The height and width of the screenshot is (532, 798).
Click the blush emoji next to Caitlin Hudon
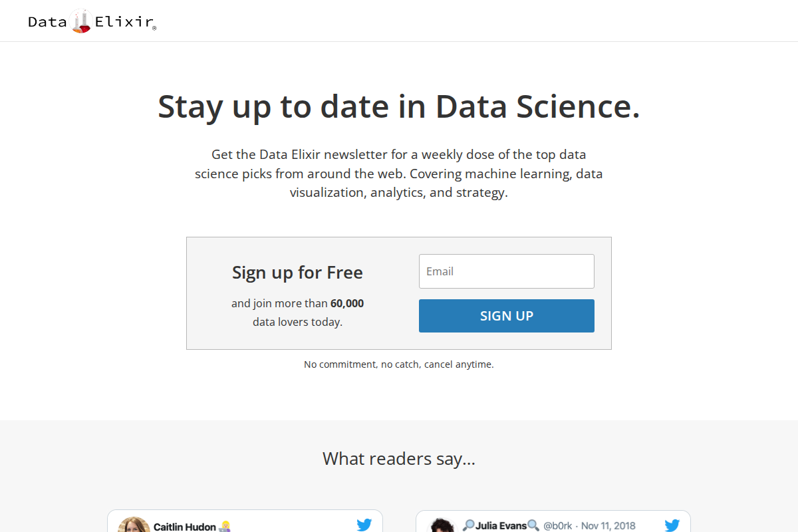click(x=226, y=527)
